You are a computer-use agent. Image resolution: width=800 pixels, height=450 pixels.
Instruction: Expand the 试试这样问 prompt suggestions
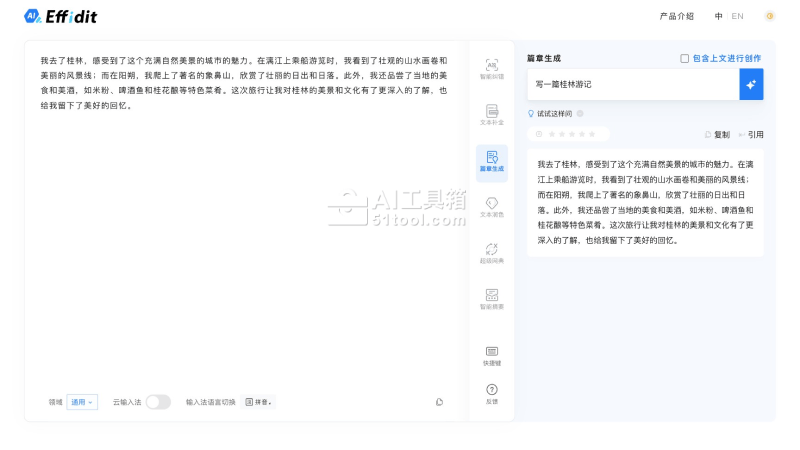coord(556,114)
